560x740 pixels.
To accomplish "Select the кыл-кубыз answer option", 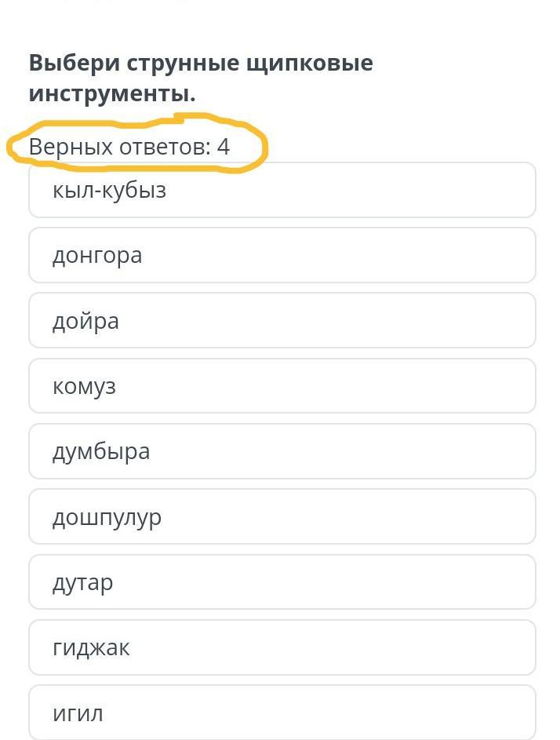I will click(x=282, y=191).
